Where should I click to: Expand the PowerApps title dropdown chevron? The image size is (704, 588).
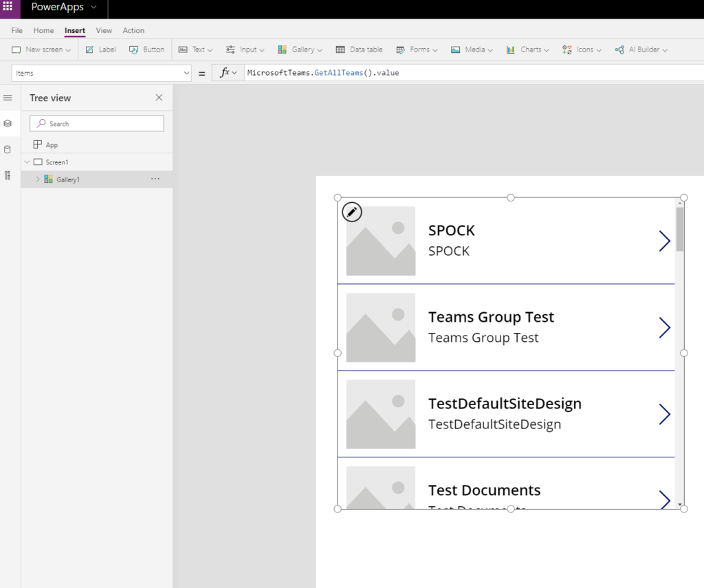click(x=93, y=7)
